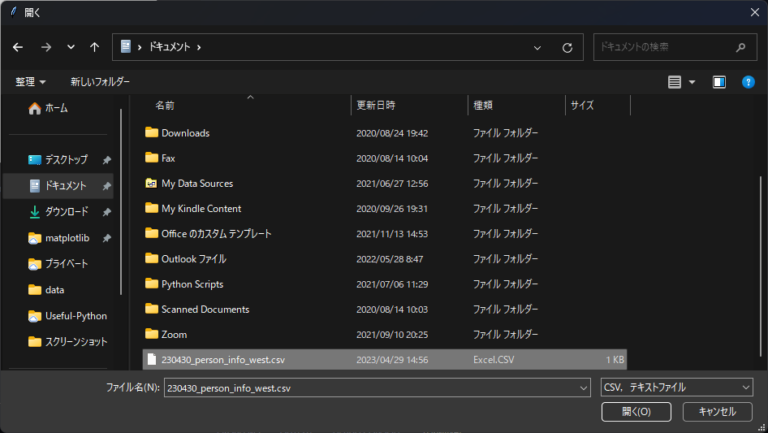This screenshot has height=433, width=768.
Task: Expand the ファイル名 combo box dropdown arrow
Action: (583, 388)
